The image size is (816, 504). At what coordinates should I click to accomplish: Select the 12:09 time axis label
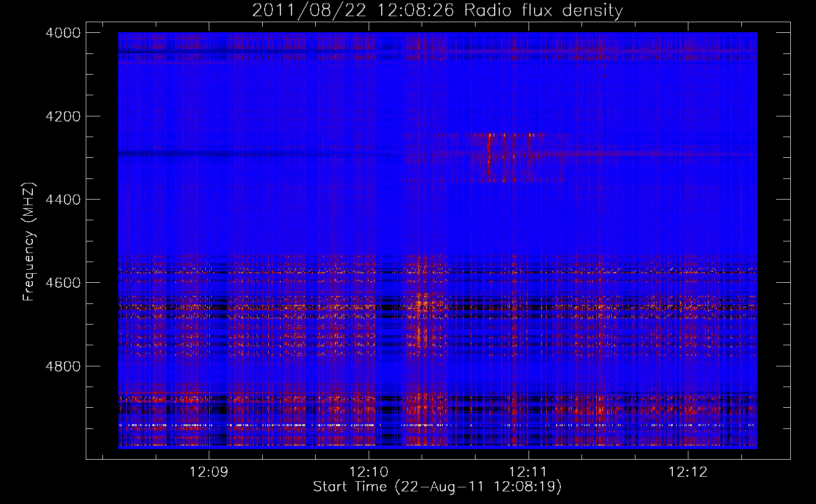tap(208, 472)
